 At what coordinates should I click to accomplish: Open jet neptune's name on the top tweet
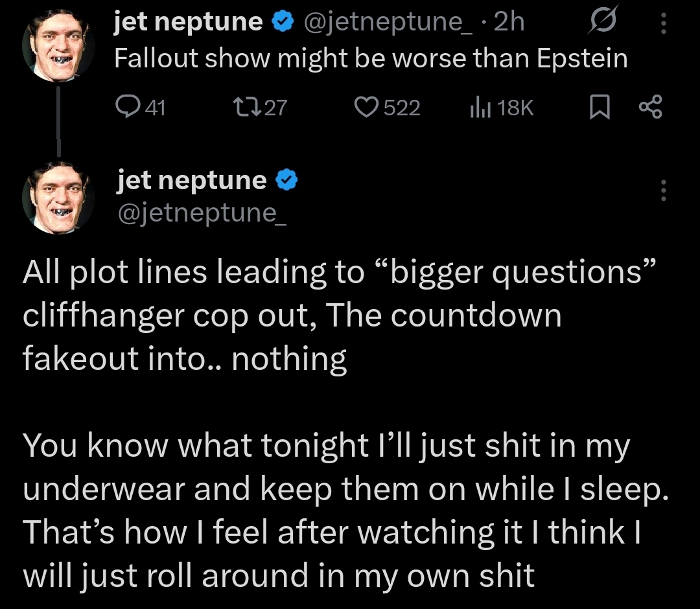pos(188,23)
